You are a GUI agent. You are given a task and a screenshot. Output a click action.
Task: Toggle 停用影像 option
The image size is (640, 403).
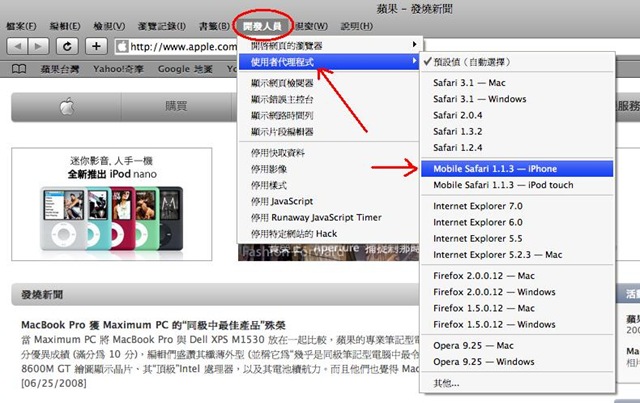point(329,169)
